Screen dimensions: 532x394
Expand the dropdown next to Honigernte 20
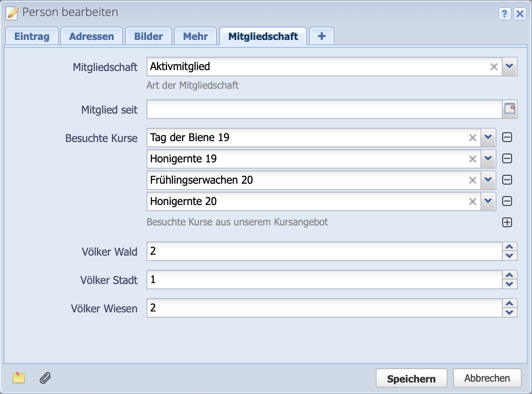pos(488,201)
